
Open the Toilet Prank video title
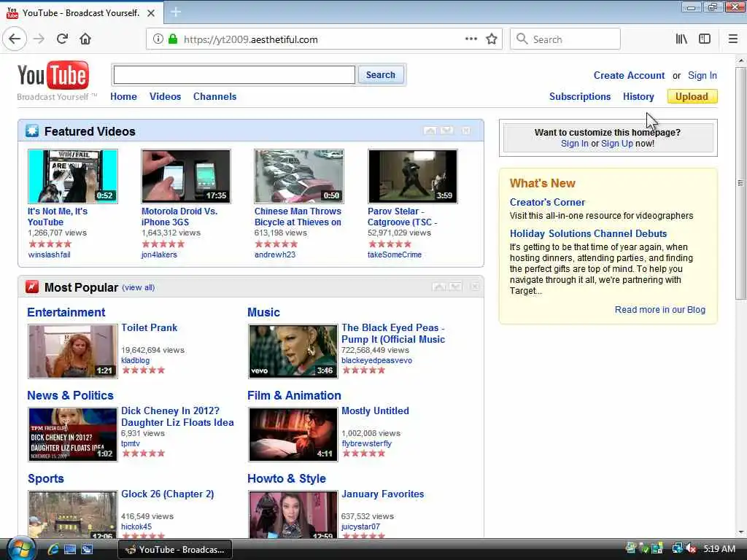point(149,327)
